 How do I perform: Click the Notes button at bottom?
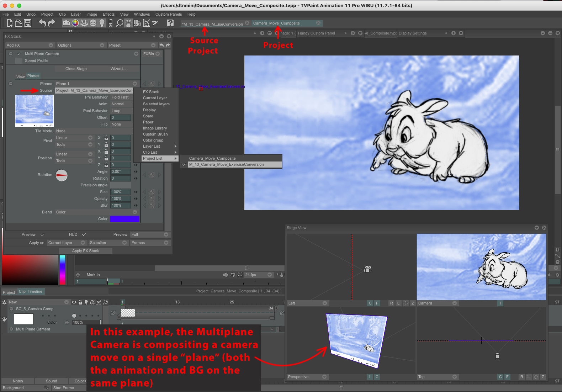pos(18,381)
